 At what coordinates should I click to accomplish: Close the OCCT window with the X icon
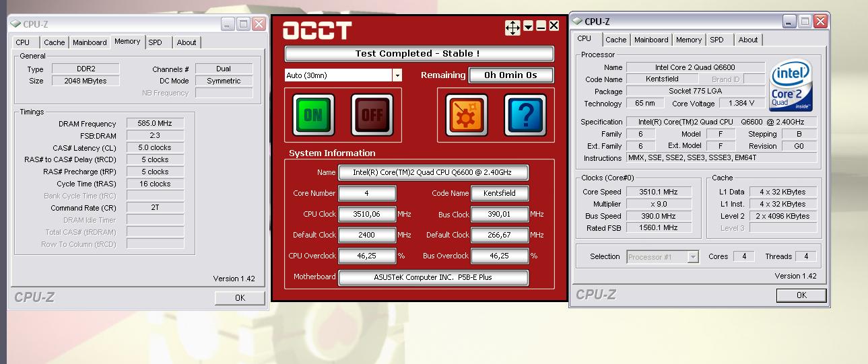(x=554, y=26)
